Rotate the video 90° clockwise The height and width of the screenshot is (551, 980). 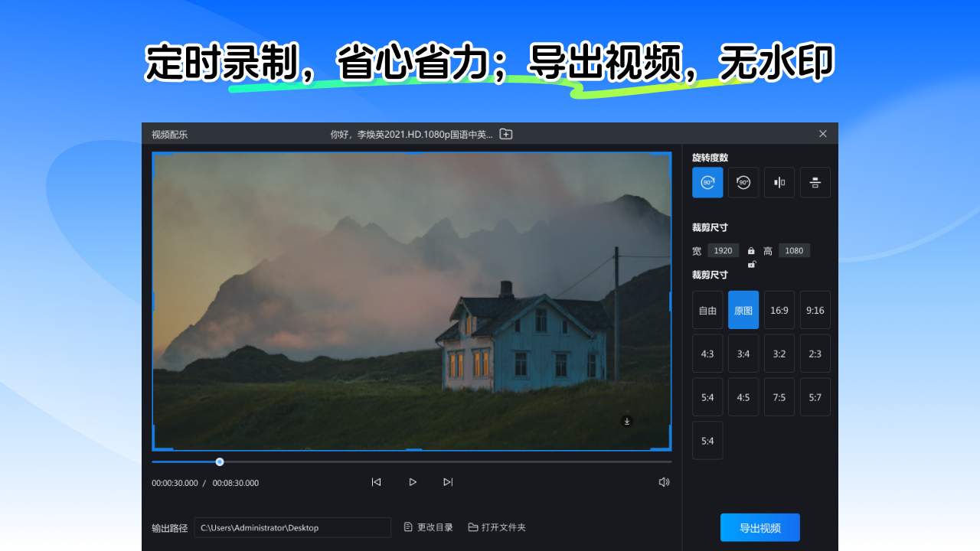point(707,182)
